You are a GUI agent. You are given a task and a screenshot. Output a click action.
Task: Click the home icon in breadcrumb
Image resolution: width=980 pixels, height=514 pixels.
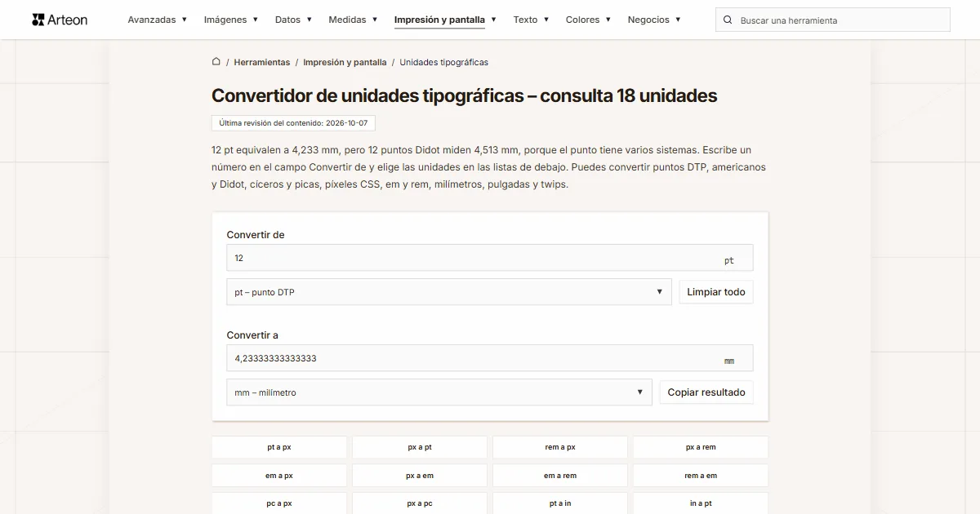click(x=216, y=61)
